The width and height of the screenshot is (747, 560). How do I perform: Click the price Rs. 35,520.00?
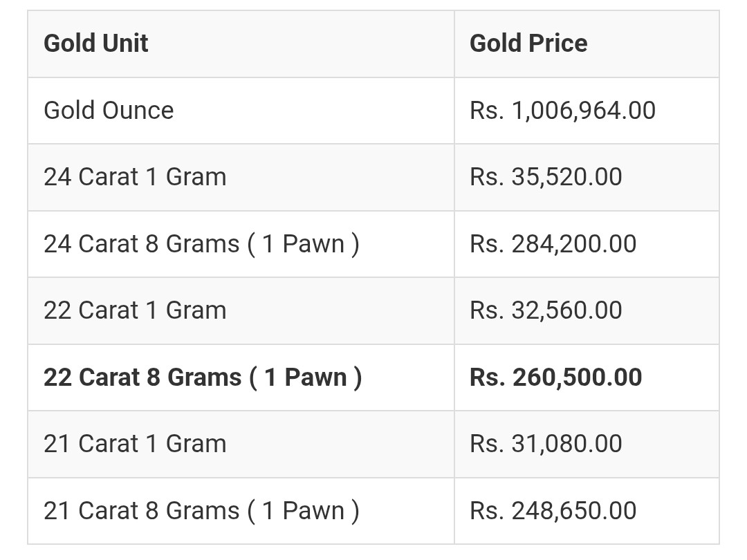pos(546,177)
